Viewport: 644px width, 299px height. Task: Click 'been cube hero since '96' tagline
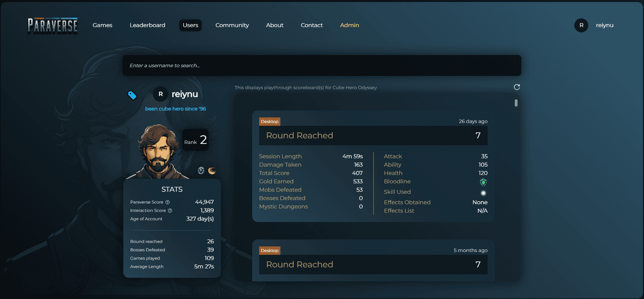(x=175, y=109)
